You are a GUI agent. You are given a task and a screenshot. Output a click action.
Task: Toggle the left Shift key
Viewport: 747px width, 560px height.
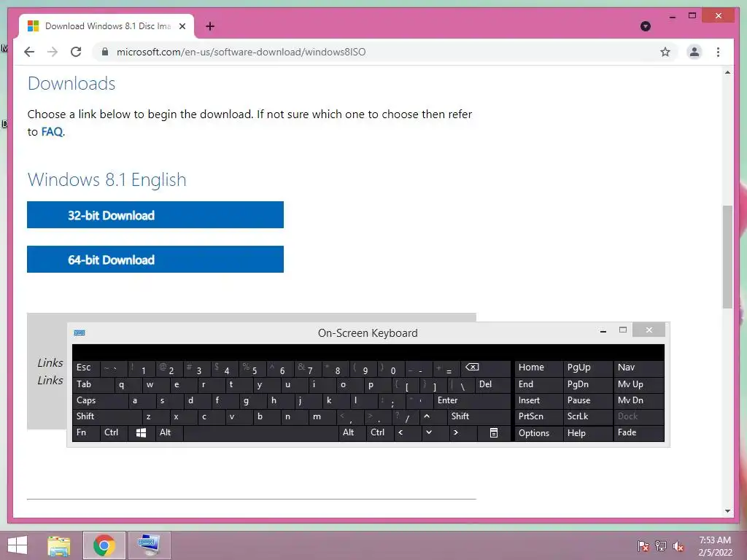[107, 416]
